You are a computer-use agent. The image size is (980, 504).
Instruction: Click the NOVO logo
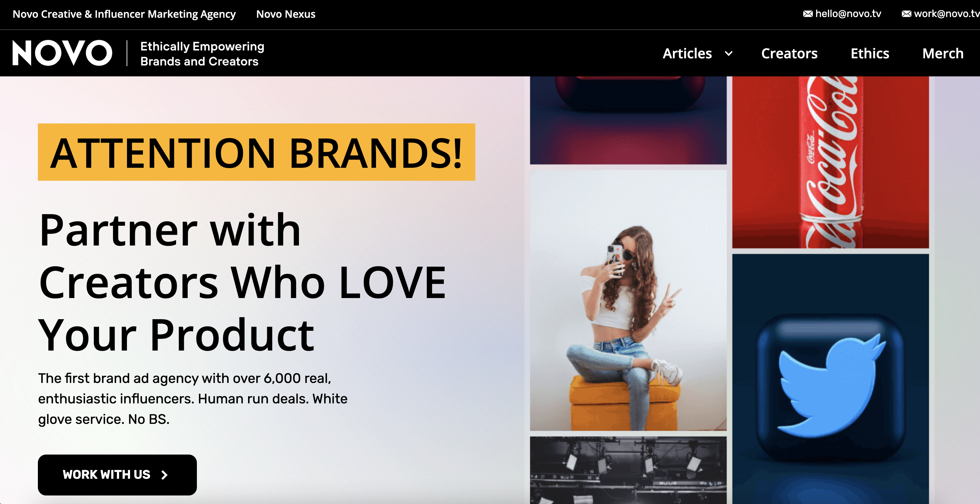pos(62,53)
